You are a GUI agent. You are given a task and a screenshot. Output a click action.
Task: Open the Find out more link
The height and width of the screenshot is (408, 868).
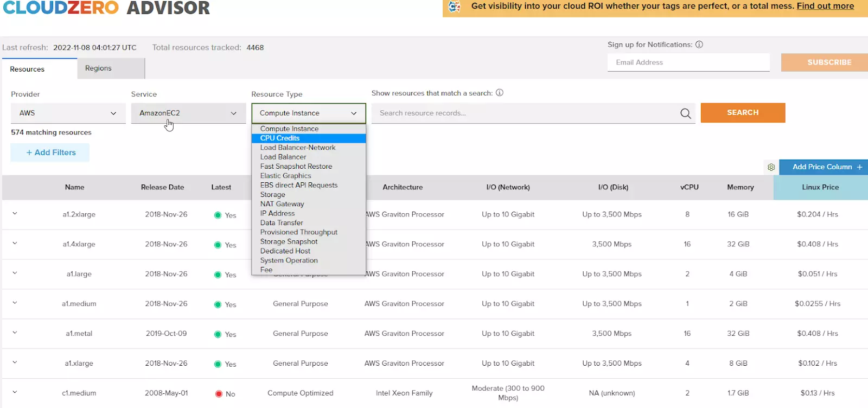(x=825, y=6)
